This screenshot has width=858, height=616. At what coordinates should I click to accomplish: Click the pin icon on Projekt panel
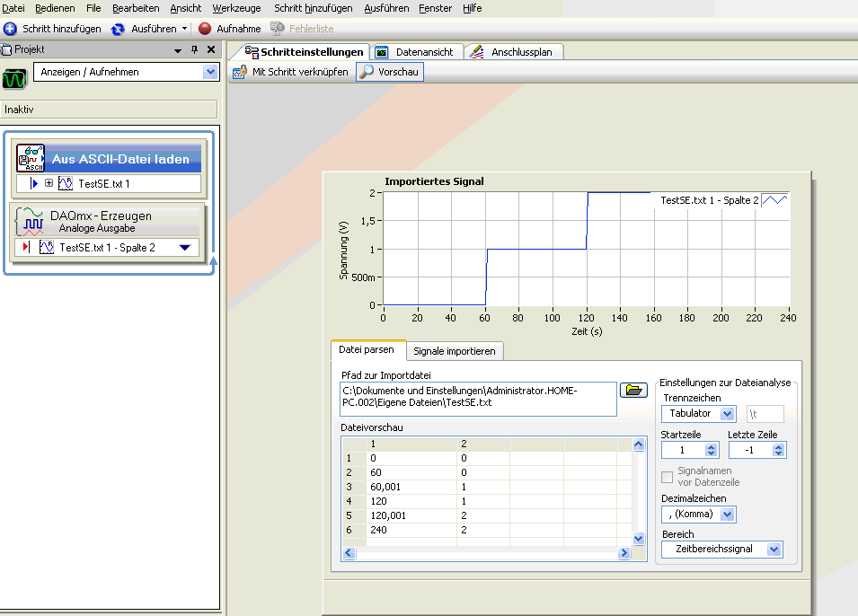pos(194,50)
